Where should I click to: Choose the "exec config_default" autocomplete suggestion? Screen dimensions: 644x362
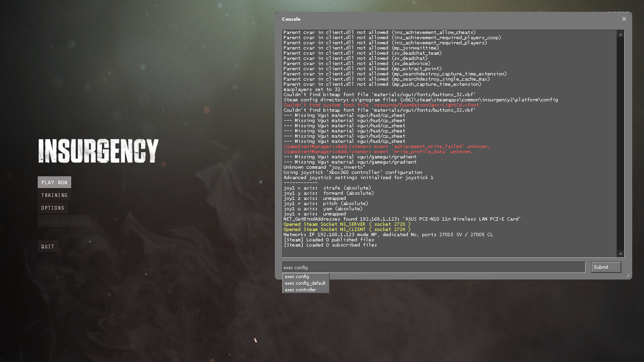click(305, 283)
